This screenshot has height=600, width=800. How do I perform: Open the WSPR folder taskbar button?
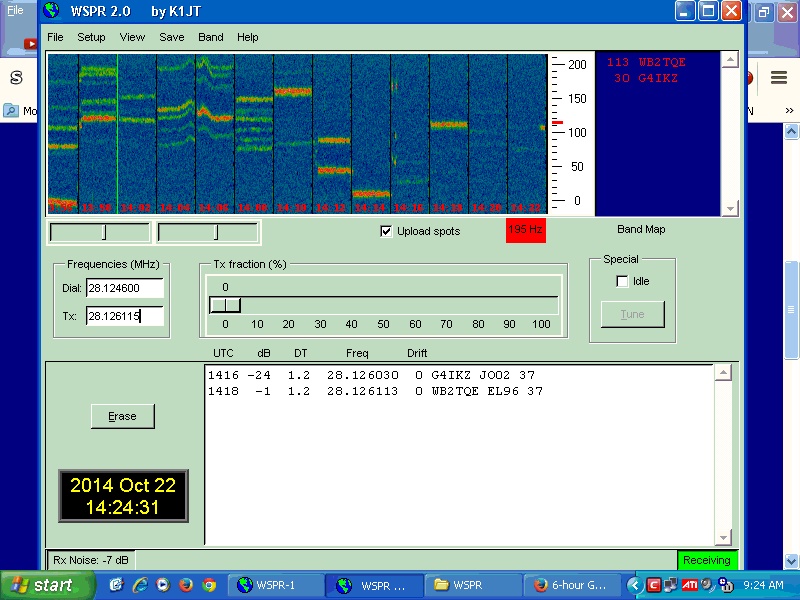[472, 585]
